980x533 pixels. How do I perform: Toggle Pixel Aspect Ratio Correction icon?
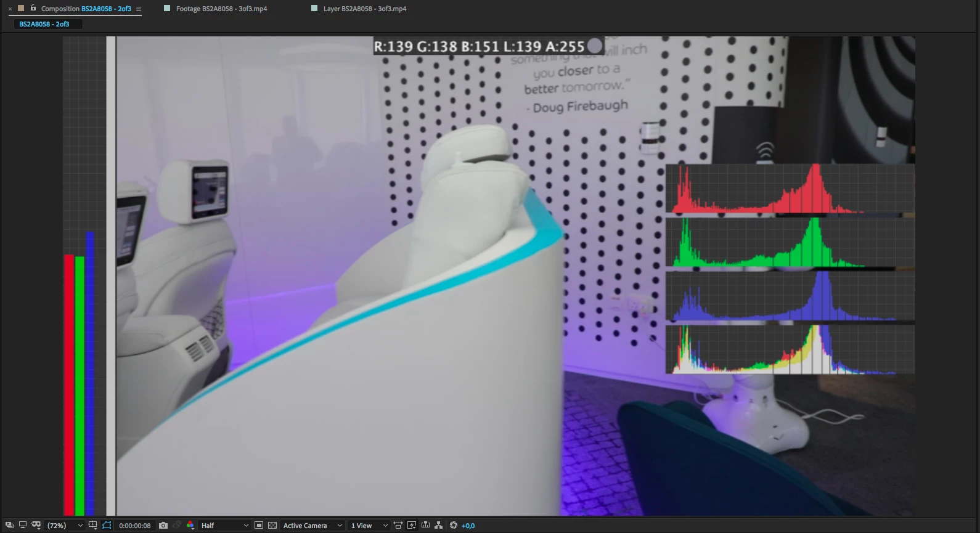[398, 526]
